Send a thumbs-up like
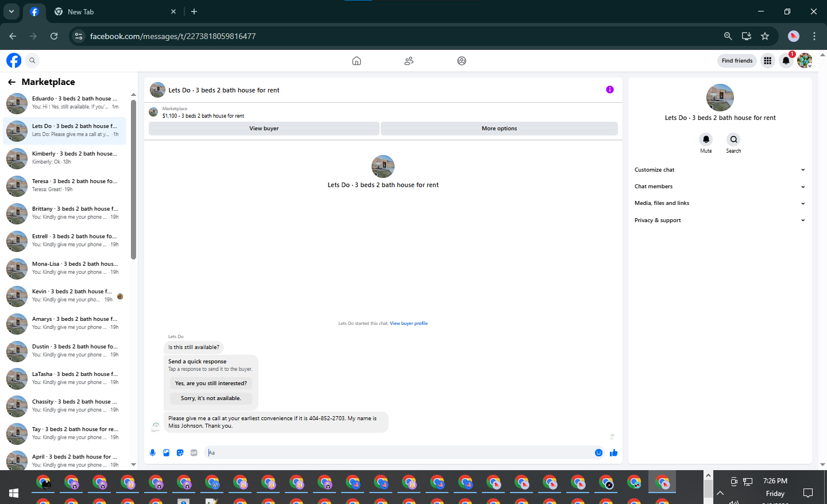Viewport: 827px width, 504px height. [613, 453]
